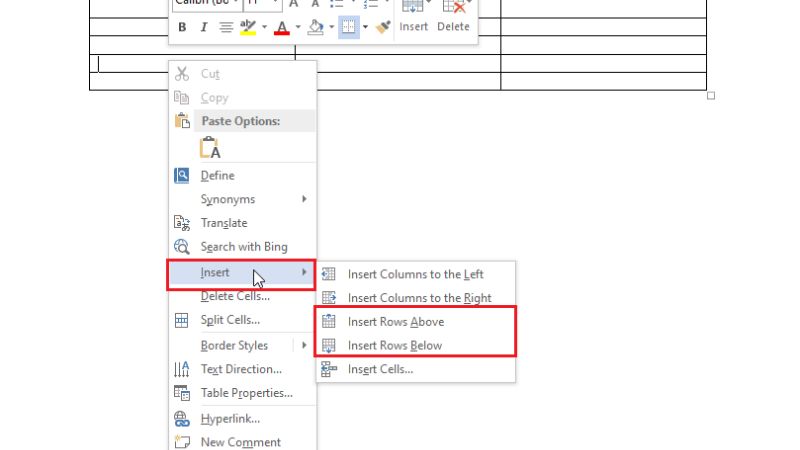Click the table cell with text cursor
Viewport: 800px width, 450px height.
[x=129, y=64]
